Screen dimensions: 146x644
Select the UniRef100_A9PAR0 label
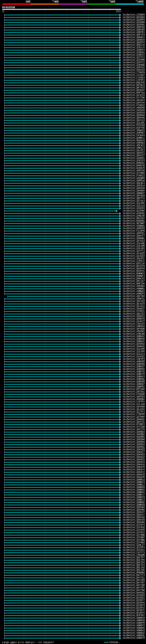(134, 286)
